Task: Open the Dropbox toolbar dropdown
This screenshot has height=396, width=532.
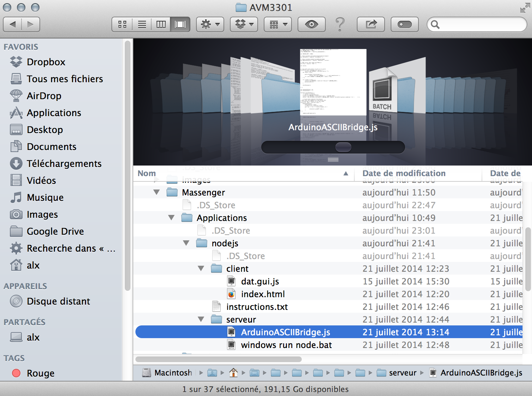Action: (x=244, y=24)
